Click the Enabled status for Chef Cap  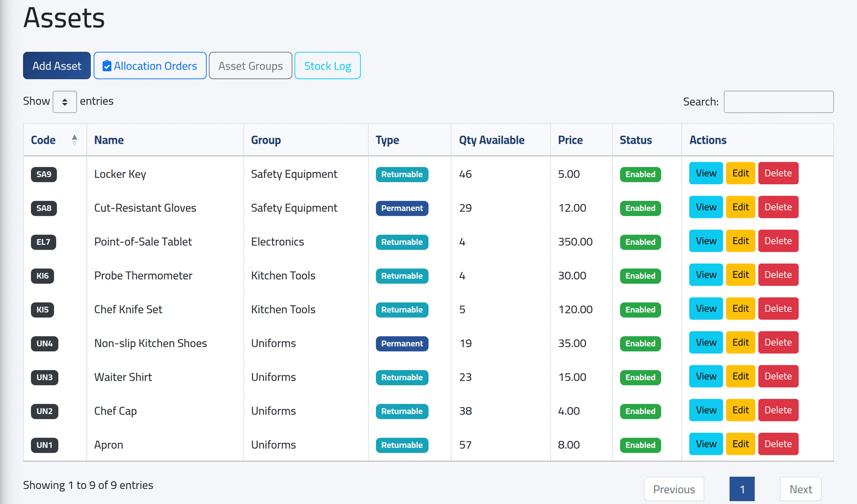641,411
